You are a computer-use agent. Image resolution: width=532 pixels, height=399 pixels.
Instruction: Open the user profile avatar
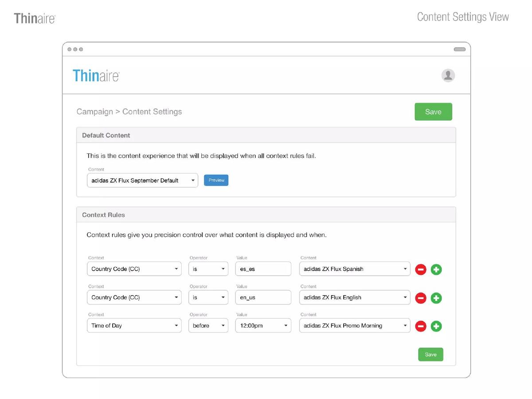[448, 75]
